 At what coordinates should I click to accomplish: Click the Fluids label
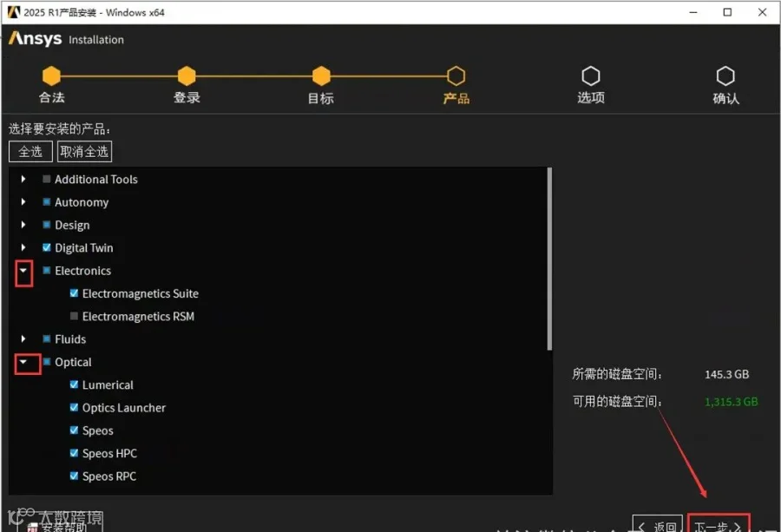tap(70, 339)
